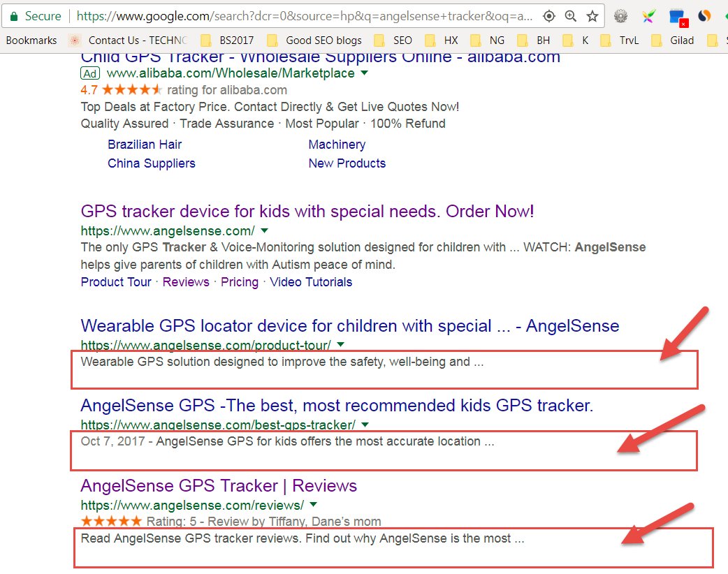The image size is (728, 574).
Task: Open New Products sitelink
Action: point(347,163)
